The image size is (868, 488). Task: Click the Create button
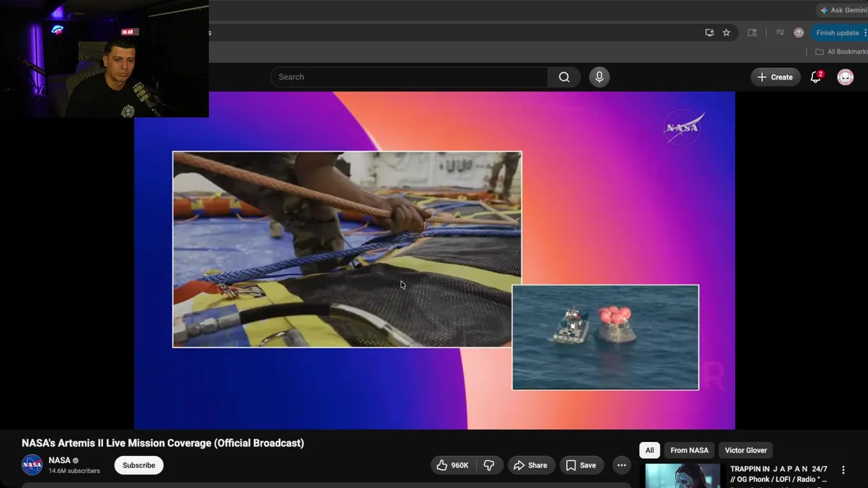[x=775, y=77]
